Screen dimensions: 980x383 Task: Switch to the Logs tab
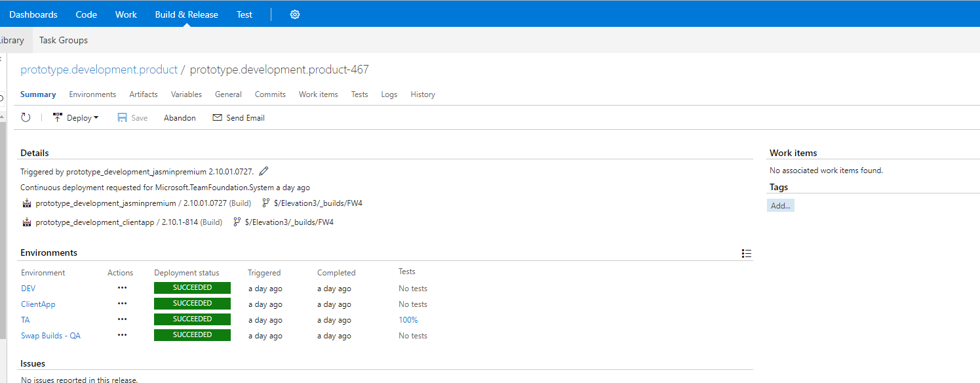389,94
